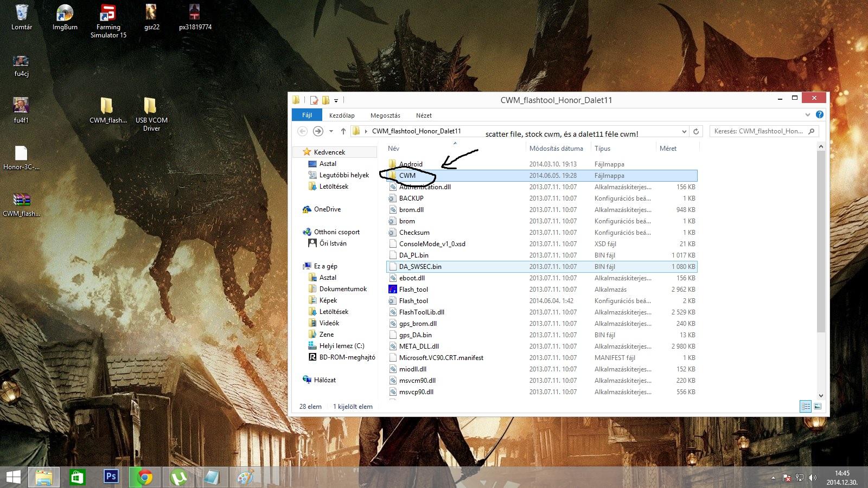This screenshot has height=488, width=868.
Task: Select the Checksum configuration file
Action: tap(542, 232)
